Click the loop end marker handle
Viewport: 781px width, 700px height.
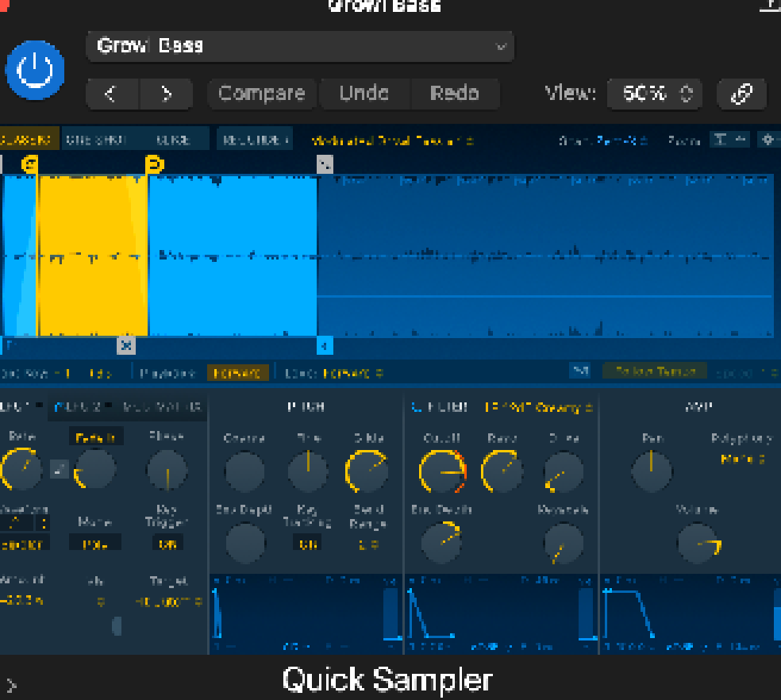point(154,164)
